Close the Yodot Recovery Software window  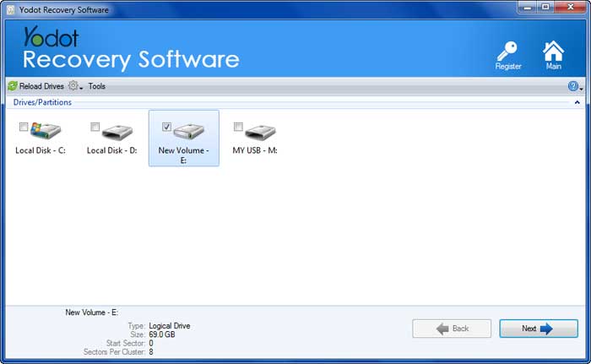click(571, 7)
